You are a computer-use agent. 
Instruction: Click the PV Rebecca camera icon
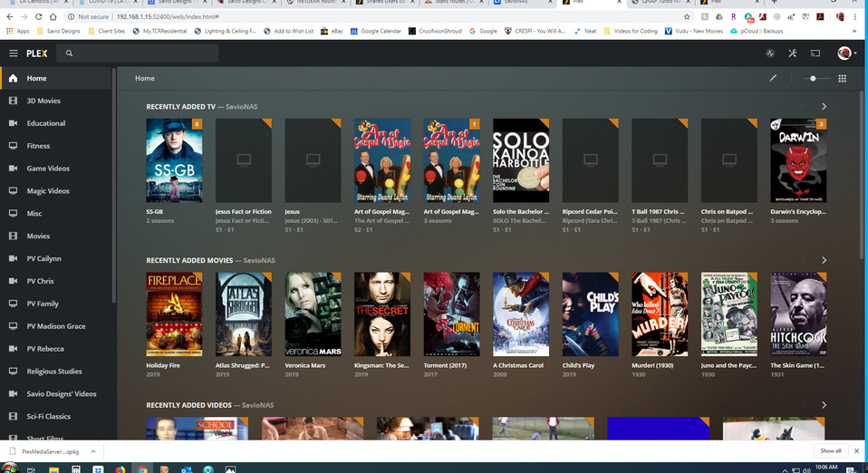coord(14,348)
